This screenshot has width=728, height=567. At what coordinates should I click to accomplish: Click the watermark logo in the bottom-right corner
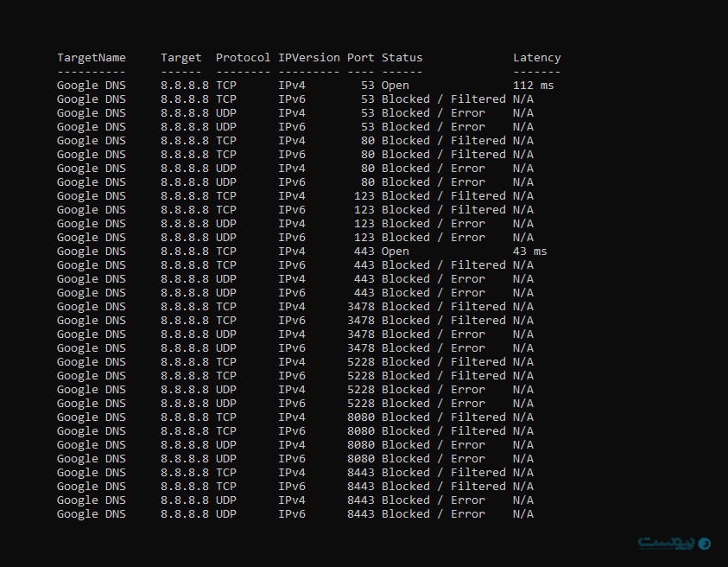click(x=674, y=542)
